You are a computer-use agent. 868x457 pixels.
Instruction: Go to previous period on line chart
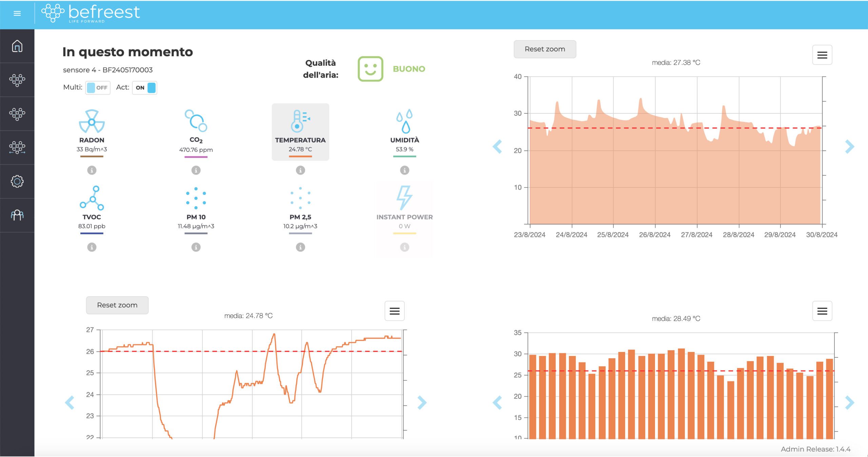coord(70,403)
